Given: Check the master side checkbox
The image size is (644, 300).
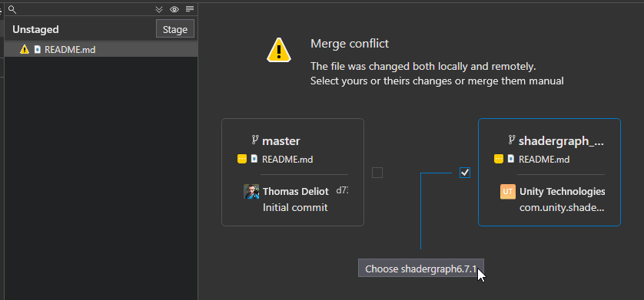Looking at the screenshot, I should 377,173.
